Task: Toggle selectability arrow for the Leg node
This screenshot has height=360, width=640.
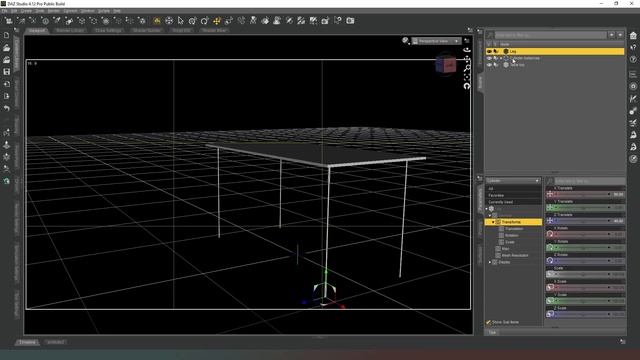Action: click(x=496, y=51)
